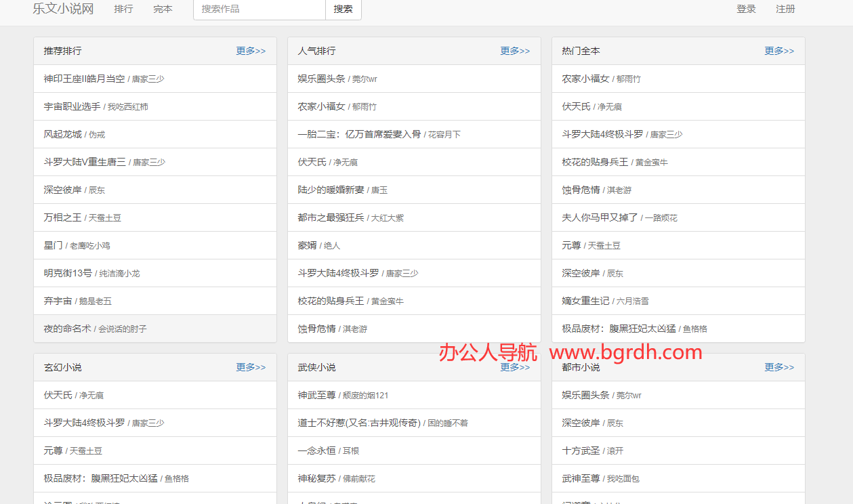Viewport: 853px width, 504px height.
Task: Open the 排行 menu item
Action: pyautogui.click(x=123, y=9)
